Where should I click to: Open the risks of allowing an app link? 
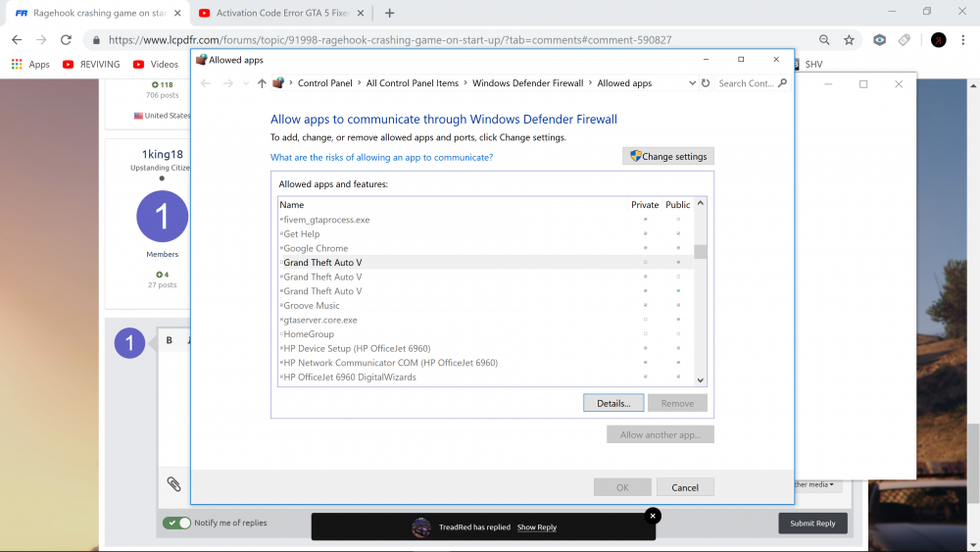tap(381, 158)
